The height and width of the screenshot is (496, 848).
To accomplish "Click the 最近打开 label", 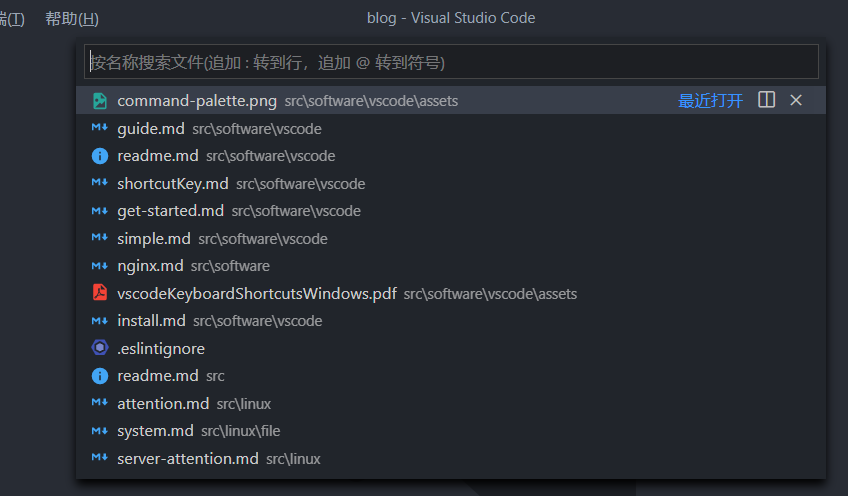I will [710, 101].
